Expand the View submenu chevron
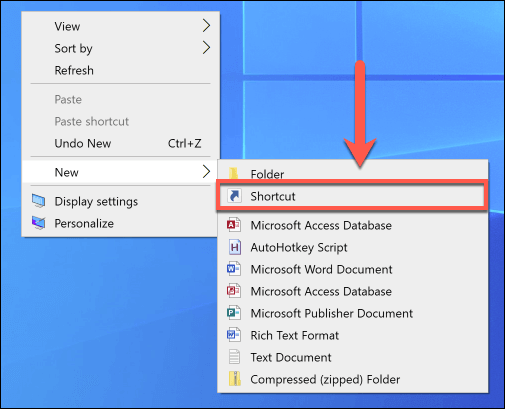This screenshot has height=409, width=505. (206, 26)
